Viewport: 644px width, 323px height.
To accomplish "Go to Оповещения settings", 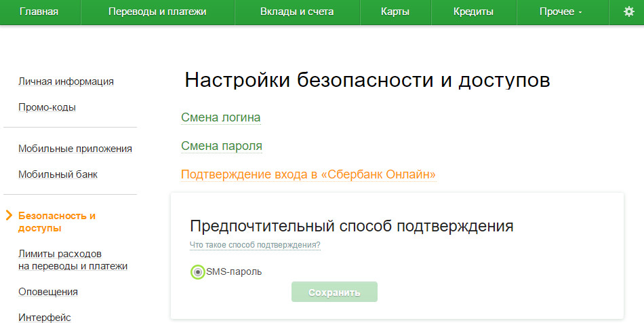I will [48, 292].
